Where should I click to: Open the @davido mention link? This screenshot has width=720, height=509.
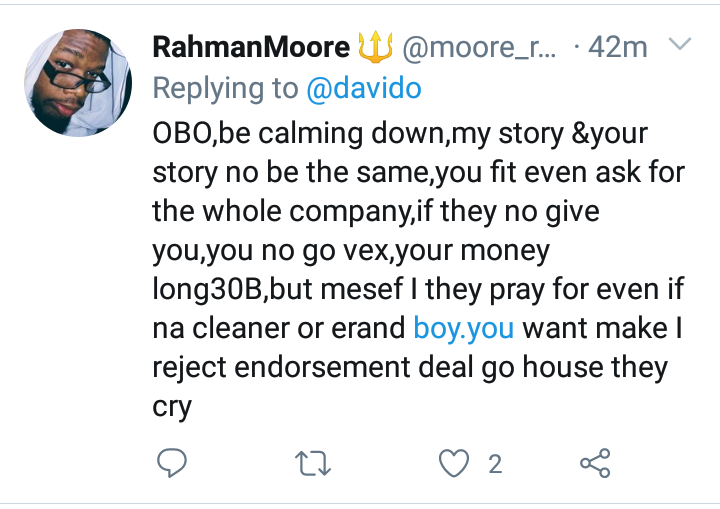point(363,88)
